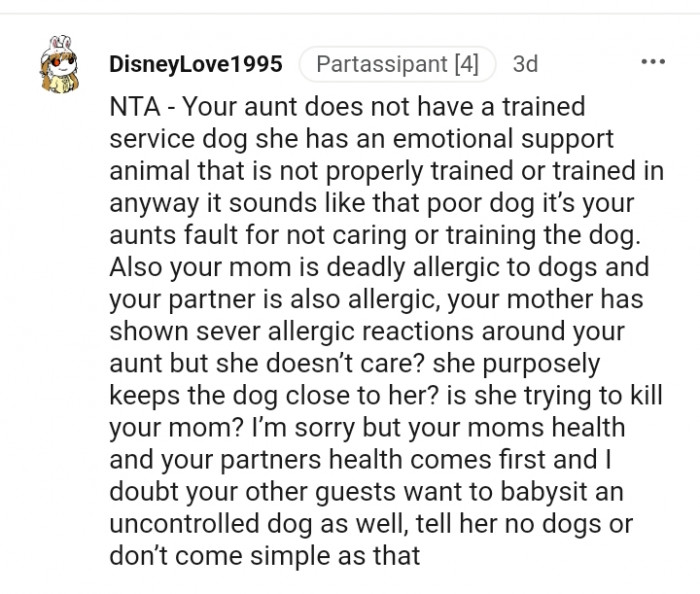Image resolution: width=700 pixels, height=594 pixels.
Task: Click the text 'your partner is also allergic'
Action: pyautogui.click(x=255, y=301)
